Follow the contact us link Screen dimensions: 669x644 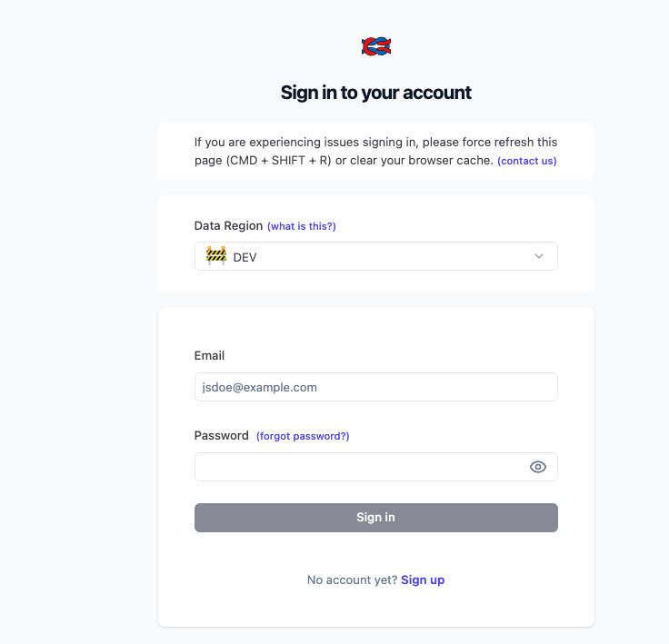[x=527, y=161]
